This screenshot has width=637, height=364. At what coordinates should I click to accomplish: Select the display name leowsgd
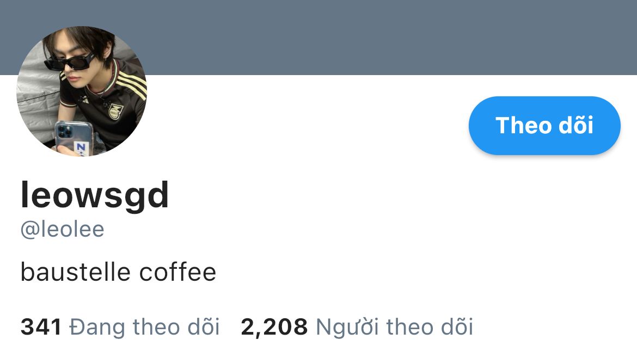click(95, 195)
